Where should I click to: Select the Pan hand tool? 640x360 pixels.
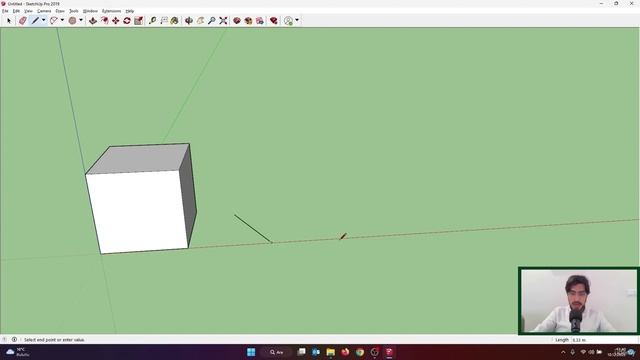pyautogui.click(x=200, y=20)
